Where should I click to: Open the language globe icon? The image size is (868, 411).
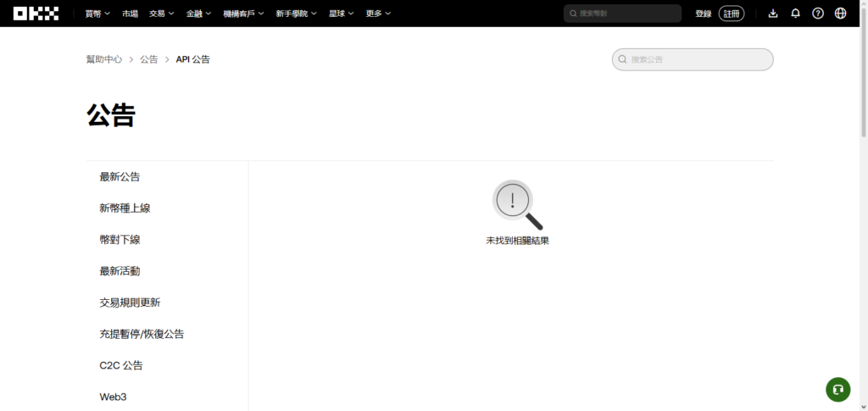840,14
